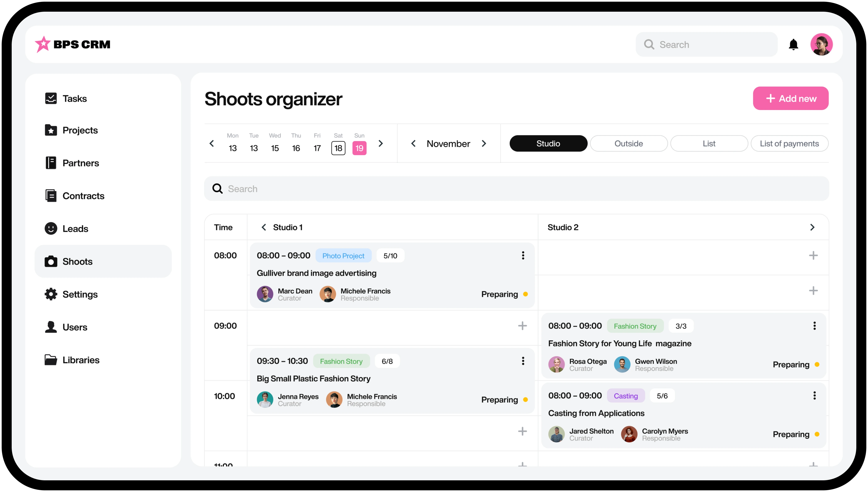Click the magnifier icon in shoots search
Image resolution: width=868 pixels, height=492 pixels.
click(217, 188)
